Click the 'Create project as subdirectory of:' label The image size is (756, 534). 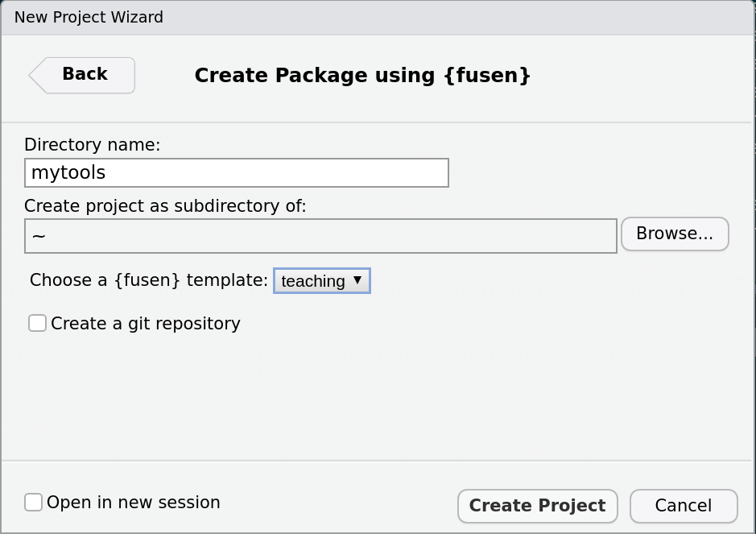coord(165,206)
